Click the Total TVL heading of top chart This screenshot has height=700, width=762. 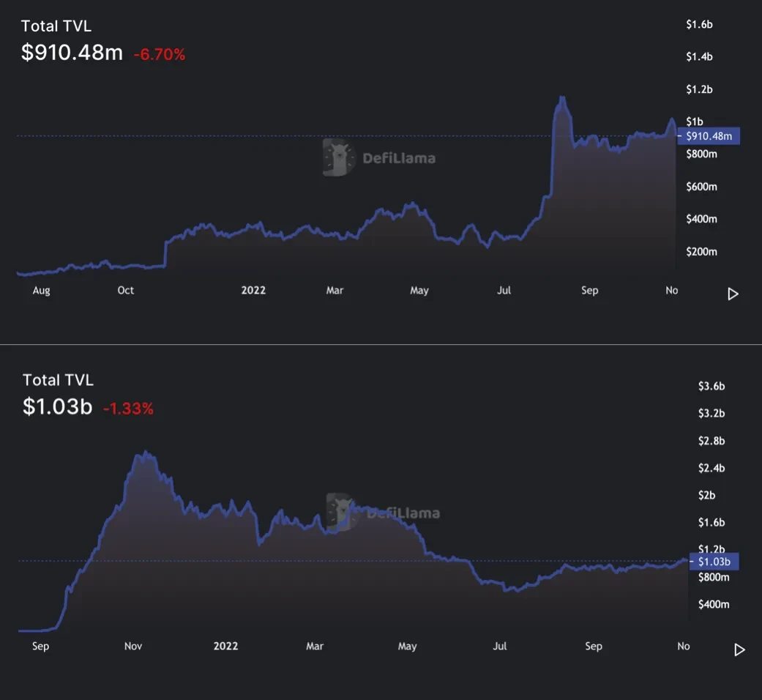tap(56, 26)
